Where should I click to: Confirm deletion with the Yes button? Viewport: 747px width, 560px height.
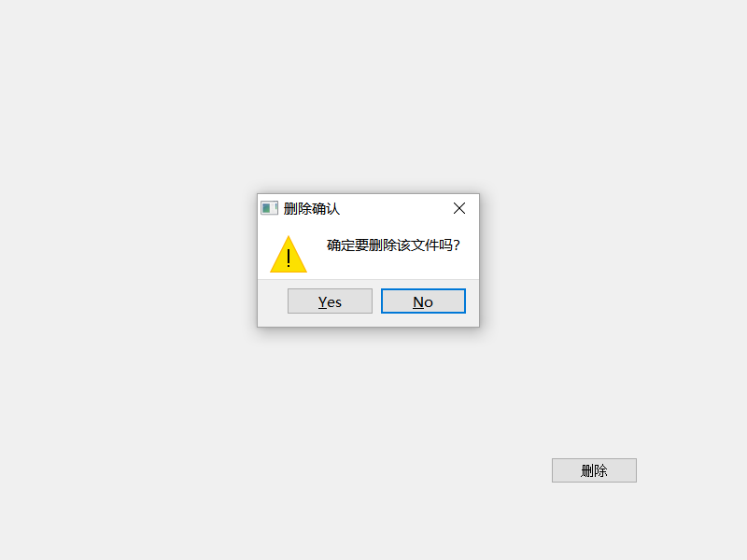point(330,301)
